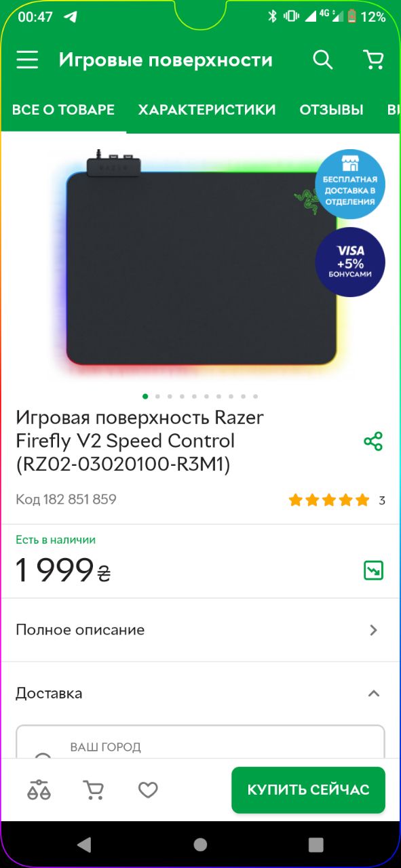Add product to favorites heart

click(147, 790)
